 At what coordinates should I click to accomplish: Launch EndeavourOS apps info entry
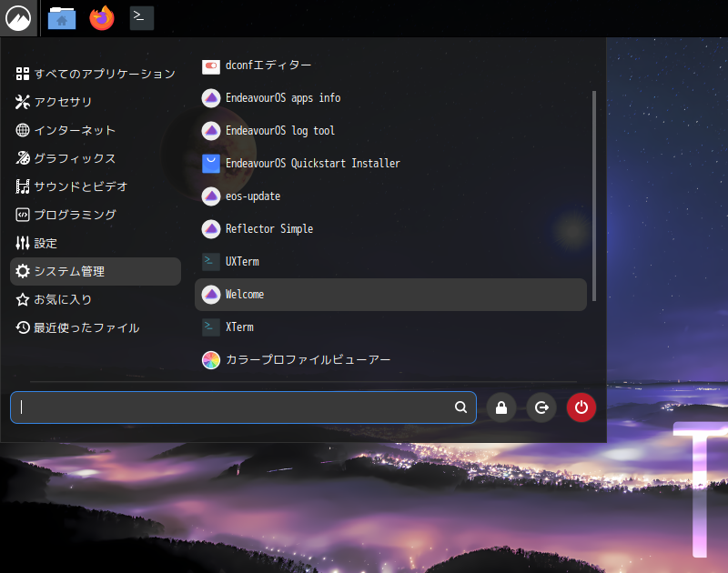pos(391,98)
